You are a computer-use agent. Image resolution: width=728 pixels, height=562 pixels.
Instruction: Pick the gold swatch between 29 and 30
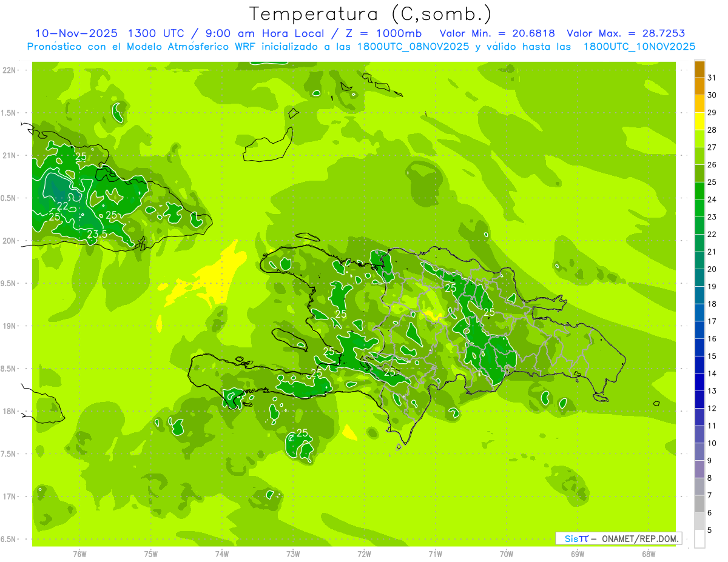(x=699, y=104)
